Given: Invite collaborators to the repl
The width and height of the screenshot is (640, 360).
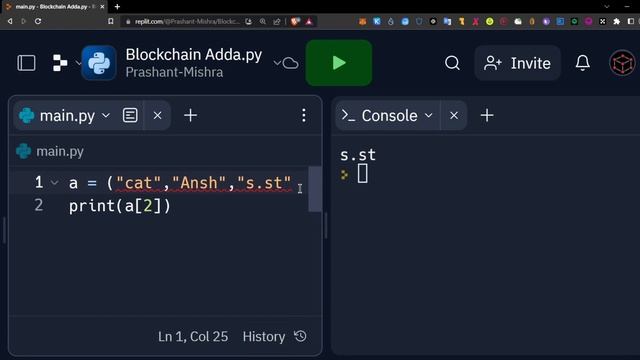Looking at the screenshot, I should (518, 63).
